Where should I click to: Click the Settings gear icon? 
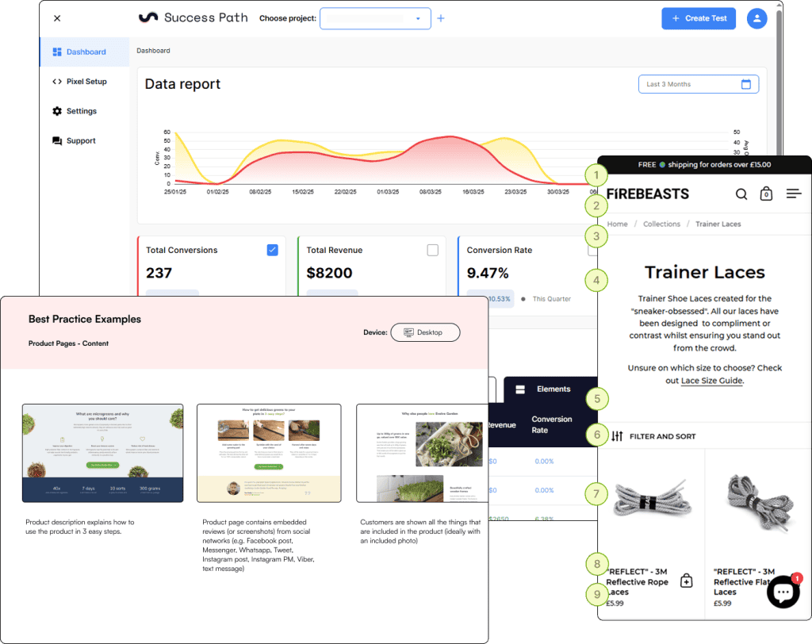tap(57, 111)
